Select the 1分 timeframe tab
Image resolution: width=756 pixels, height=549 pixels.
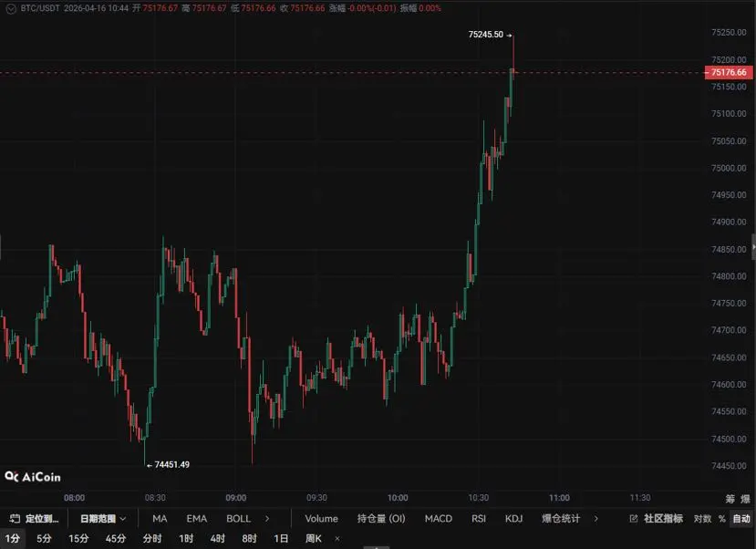(x=13, y=538)
